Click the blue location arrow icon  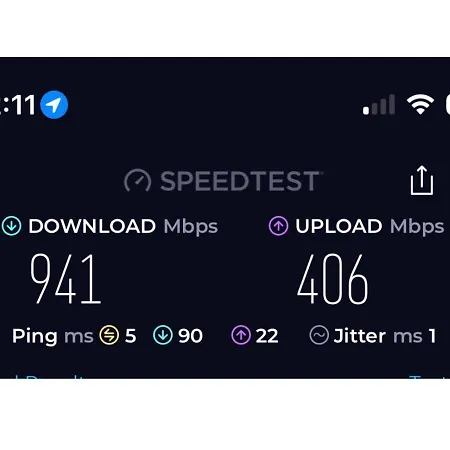point(54,105)
